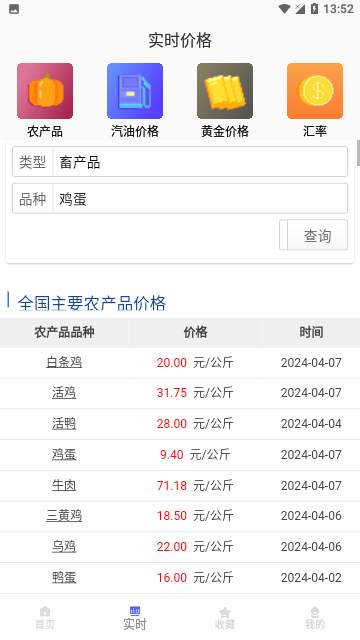Click the date in the 牛肉 row

click(x=311, y=485)
